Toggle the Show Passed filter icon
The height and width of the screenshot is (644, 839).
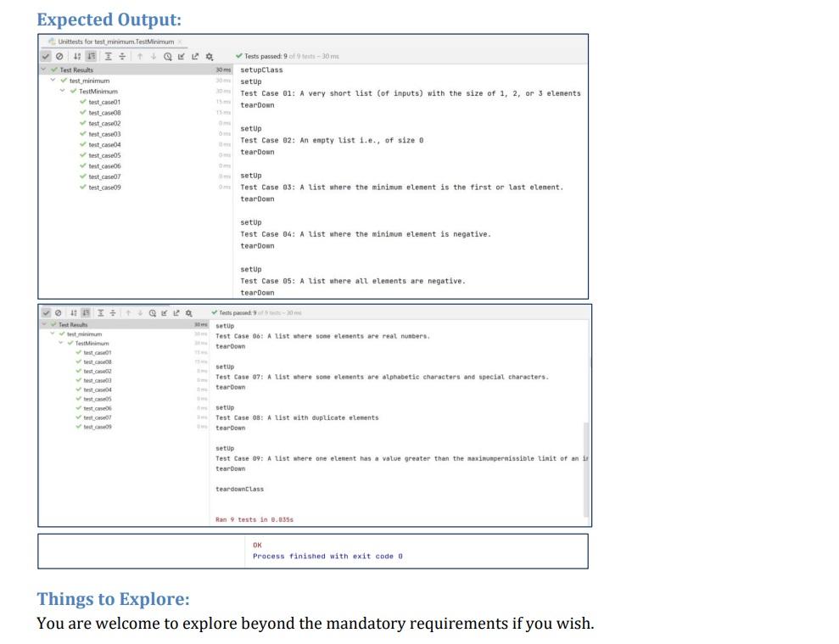point(47,56)
